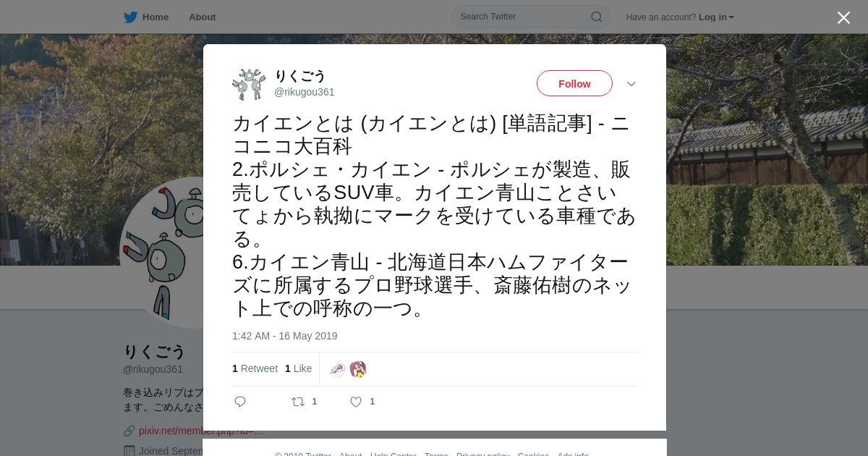Viewport: 868px width, 456px height.
Task: Focus the Search Twitter field
Action: pyautogui.click(x=531, y=17)
